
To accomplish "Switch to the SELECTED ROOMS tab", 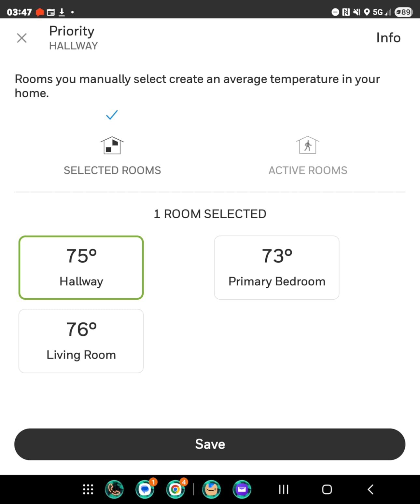I will pos(112,170).
